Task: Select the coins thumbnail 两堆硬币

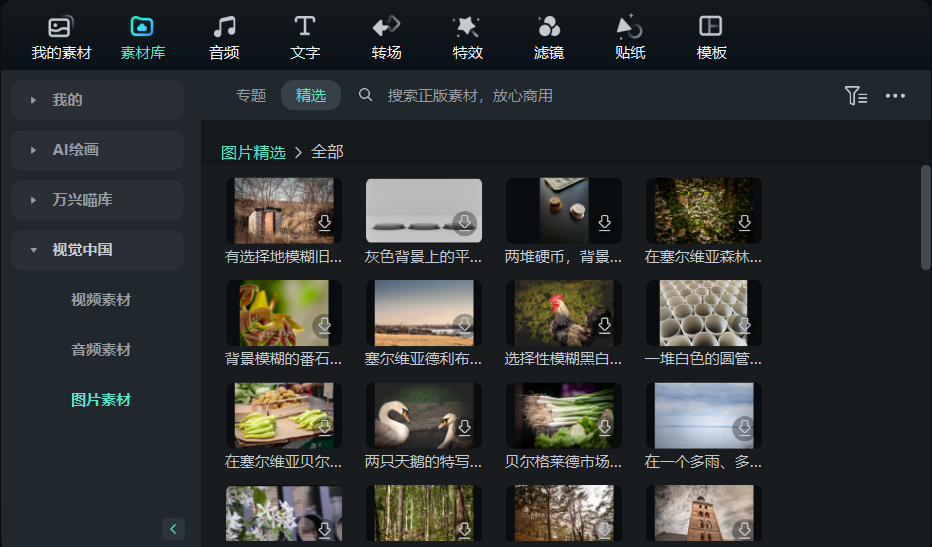Action: tap(563, 210)
